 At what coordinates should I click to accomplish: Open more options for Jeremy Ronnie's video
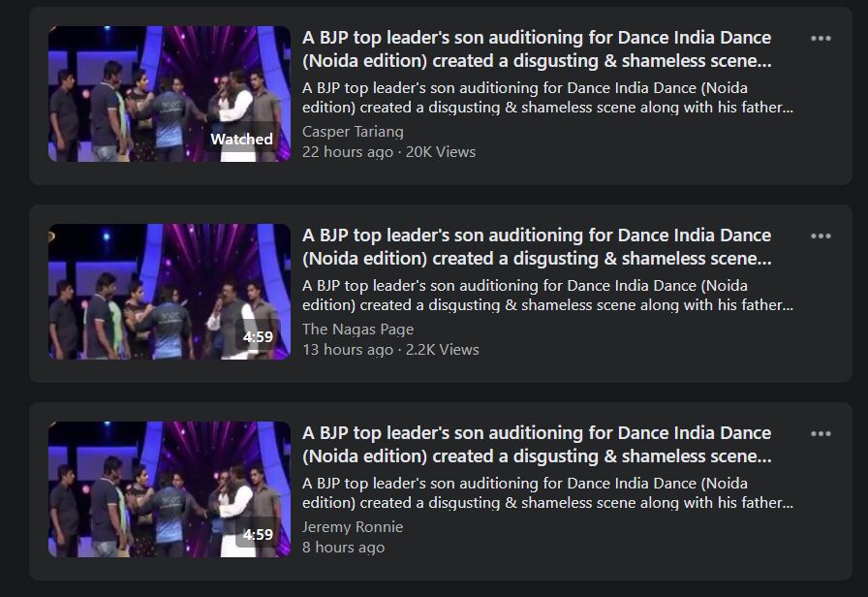821,433
